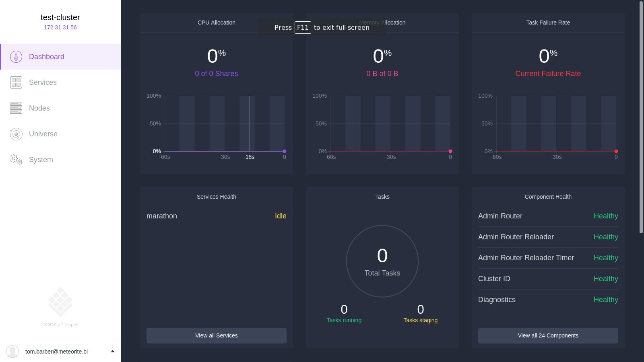Expand the user account menu arrow
Viewport: 644px width, 362px height.
(113, 351)
